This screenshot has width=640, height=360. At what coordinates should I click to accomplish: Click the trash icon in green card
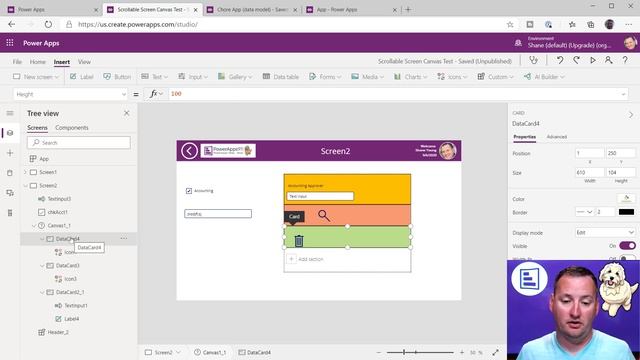tap(299, 241)
